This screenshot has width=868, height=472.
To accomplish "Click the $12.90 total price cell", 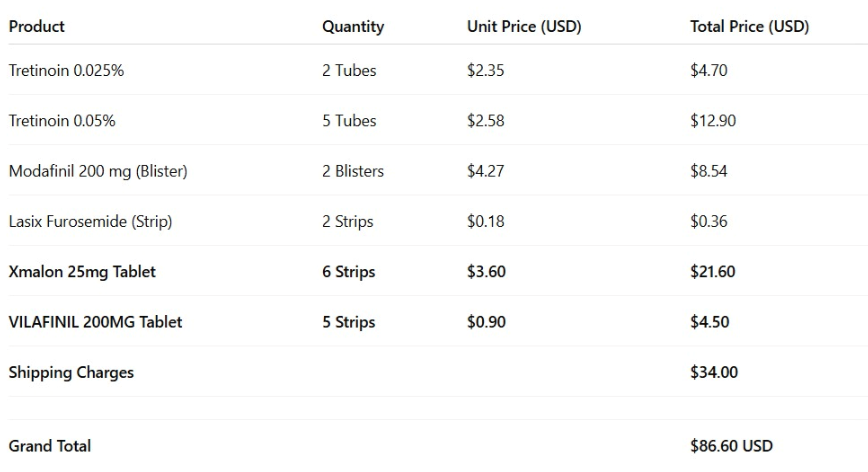I will (x=713, y=121).
